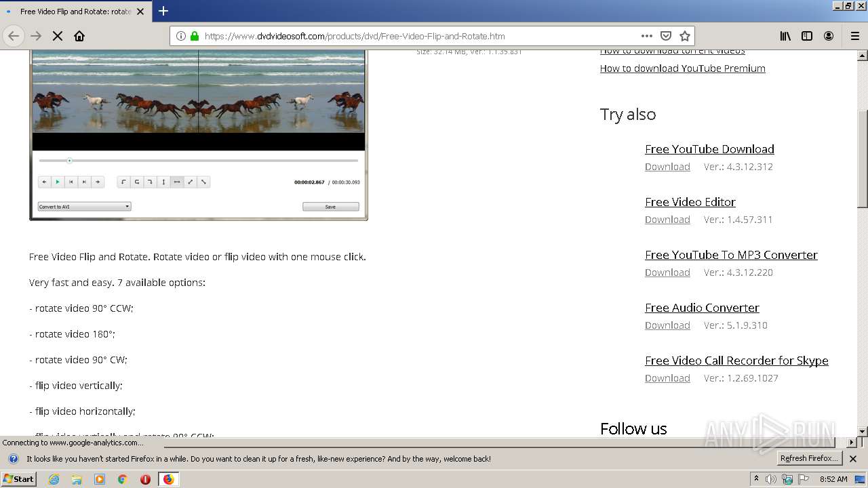Open the Firefox home page
Image resolution: width=868 pixels, height=488 pixels.
[79, 36]
